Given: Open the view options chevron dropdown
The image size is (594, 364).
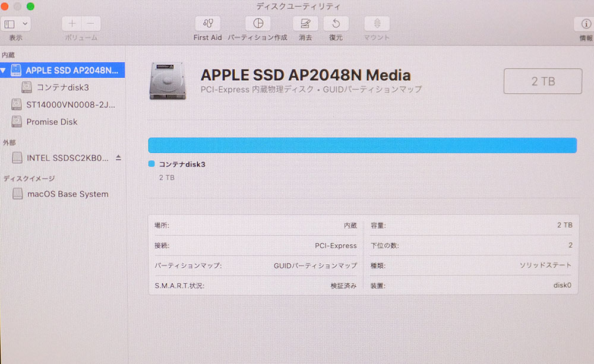Looking at the screenshot, I should [x=24, y=24].
